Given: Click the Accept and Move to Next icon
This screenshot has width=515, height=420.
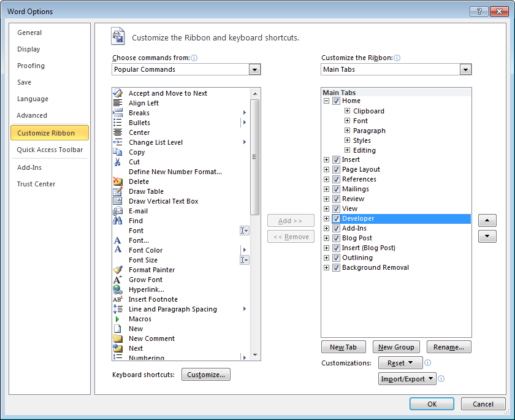Looking at the screenshot, I should point(118,93).
